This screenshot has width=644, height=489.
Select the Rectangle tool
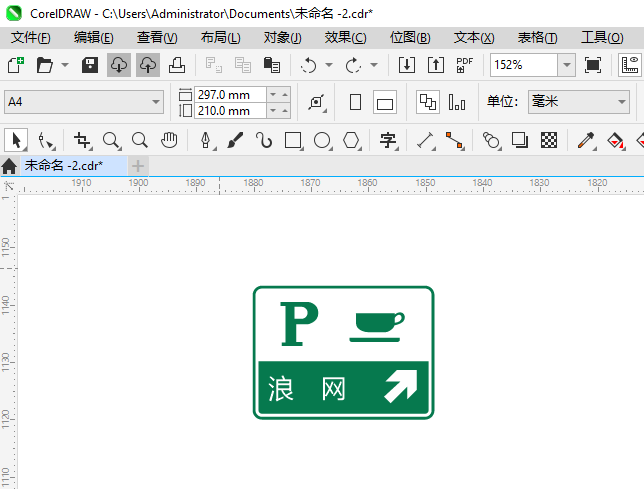point(293,140)
